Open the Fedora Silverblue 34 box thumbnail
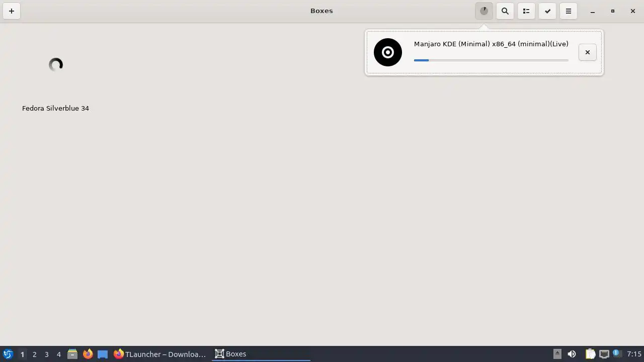 point(56,65)
